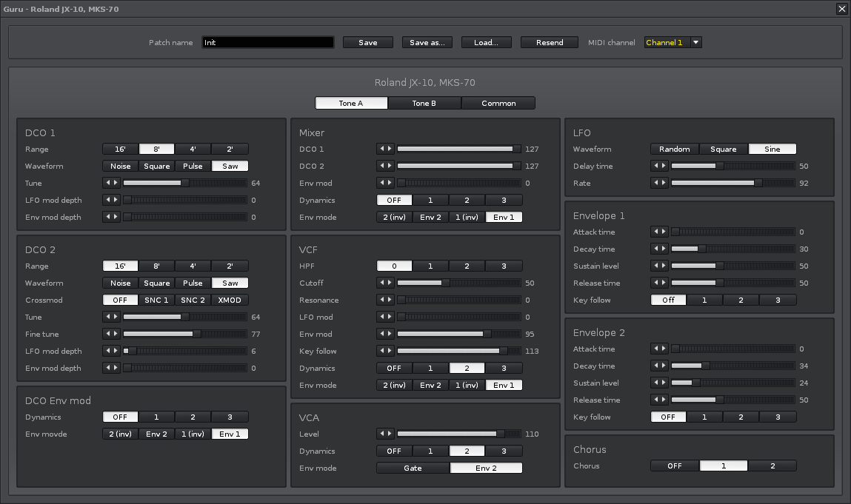This screenshot has width=851, height=504.
Task: Decrease DCO 2 Fine tune with left arrow
Action: tap(108, 334)
